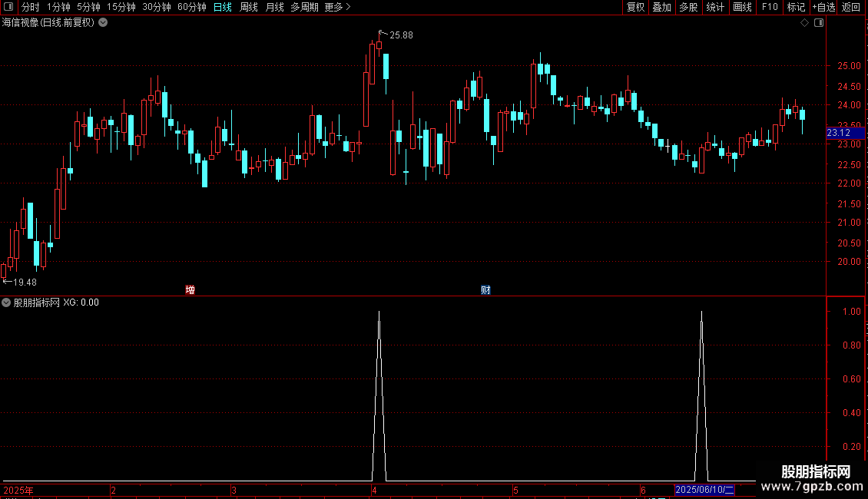Expand the 更多 more periods menu

pos(337,7)
